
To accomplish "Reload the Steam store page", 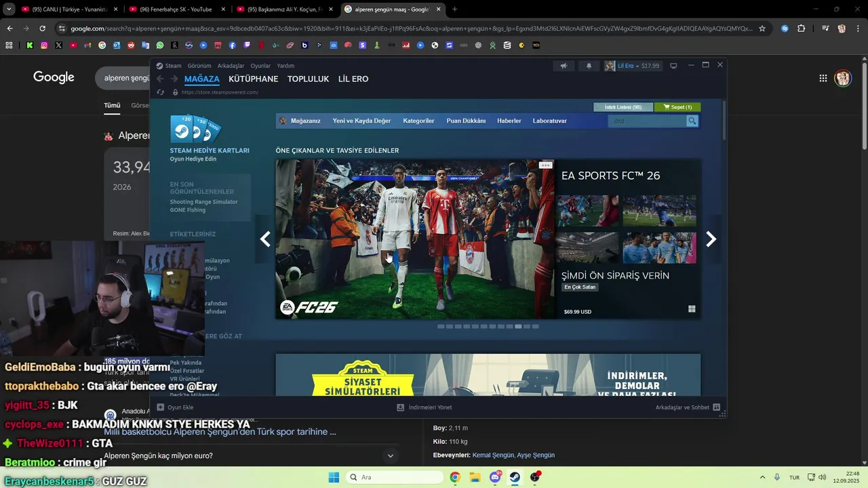I will coord(161,92).
